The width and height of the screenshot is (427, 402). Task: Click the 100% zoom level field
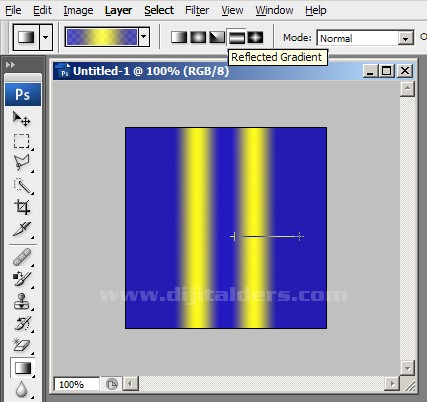(76, 384)
